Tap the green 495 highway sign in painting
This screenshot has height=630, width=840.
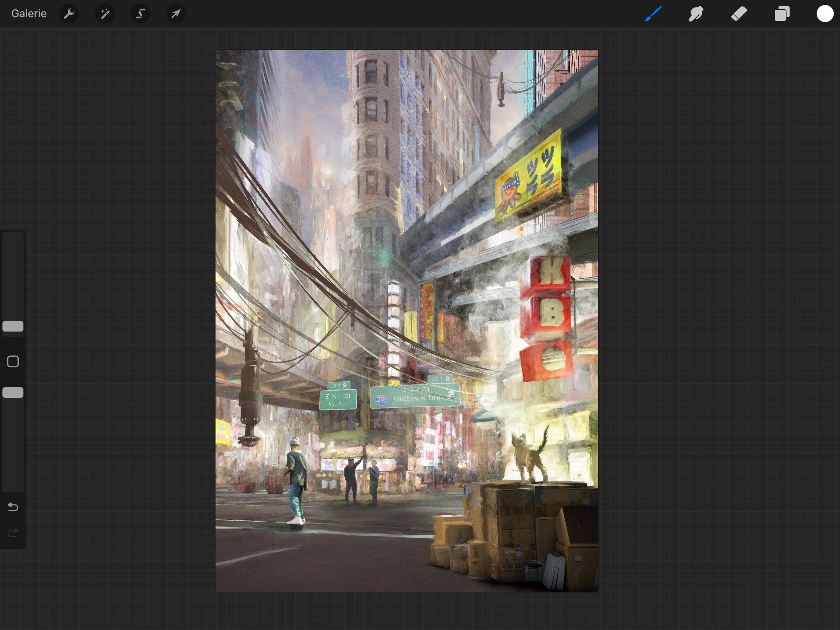(x=415, y=396)
